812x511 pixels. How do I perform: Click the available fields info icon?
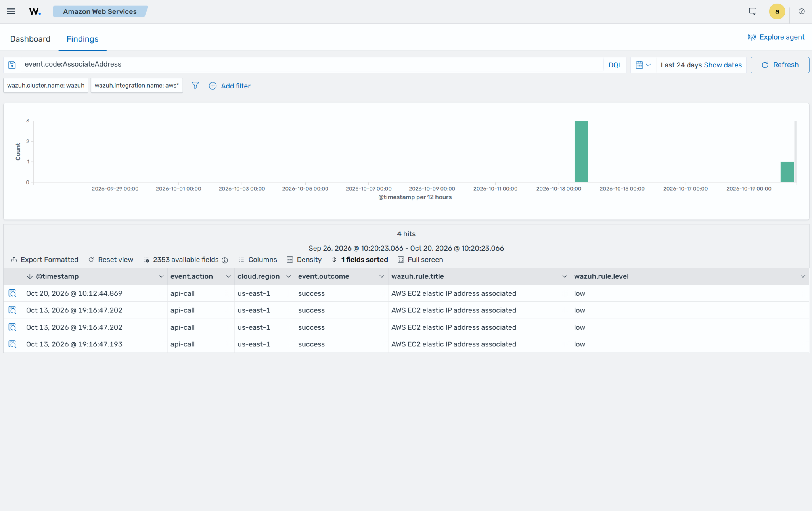point(225,260)
